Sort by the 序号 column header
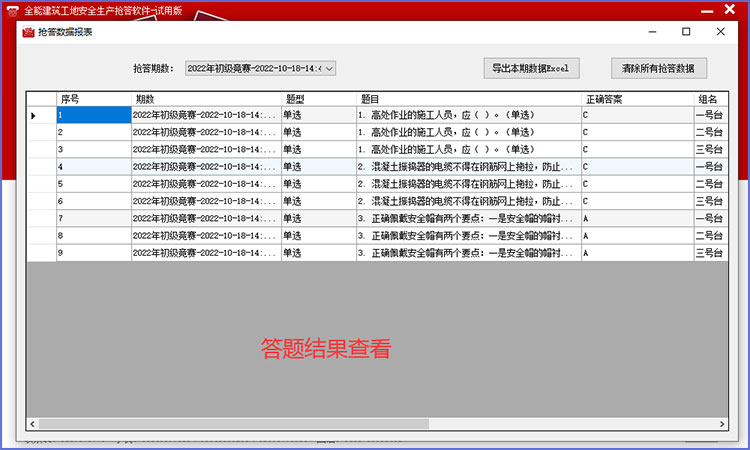750x450 pixels. (93, 99)
